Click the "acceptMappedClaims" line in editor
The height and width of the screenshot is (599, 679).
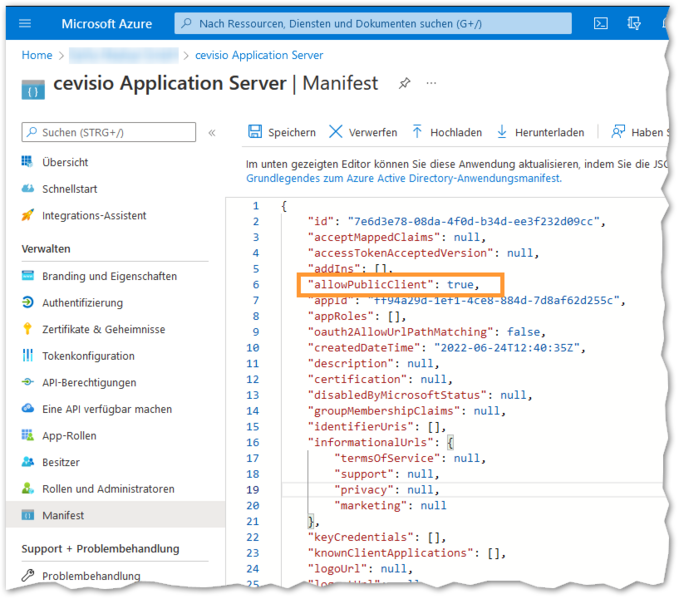(397, 237)
